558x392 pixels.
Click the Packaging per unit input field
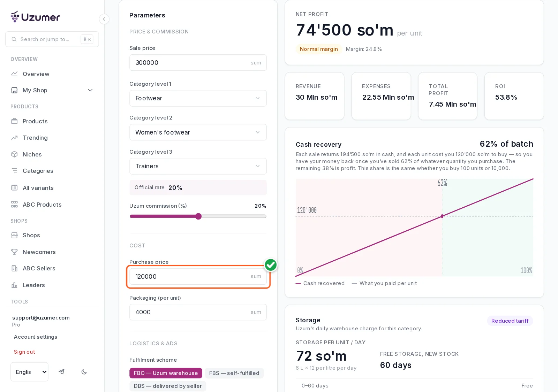198,312
